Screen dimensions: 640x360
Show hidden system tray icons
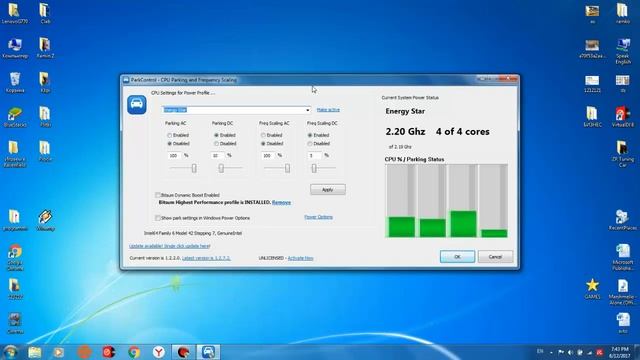pos(551,353)
